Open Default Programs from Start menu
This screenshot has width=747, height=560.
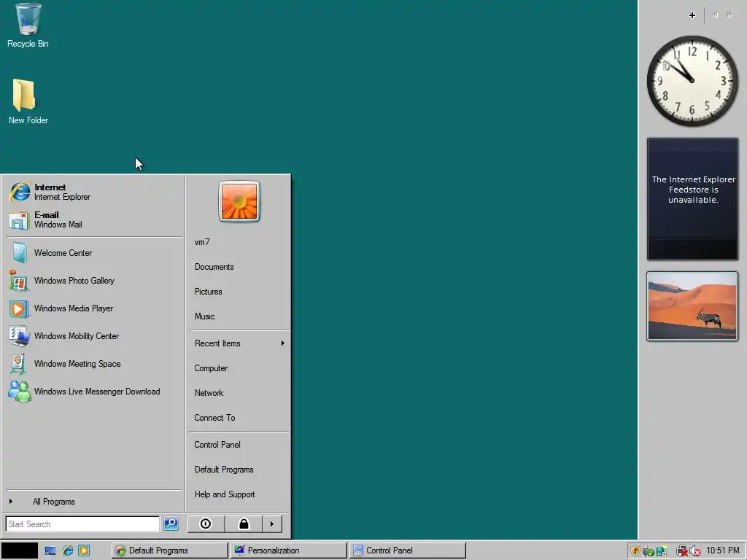point(239,470)
